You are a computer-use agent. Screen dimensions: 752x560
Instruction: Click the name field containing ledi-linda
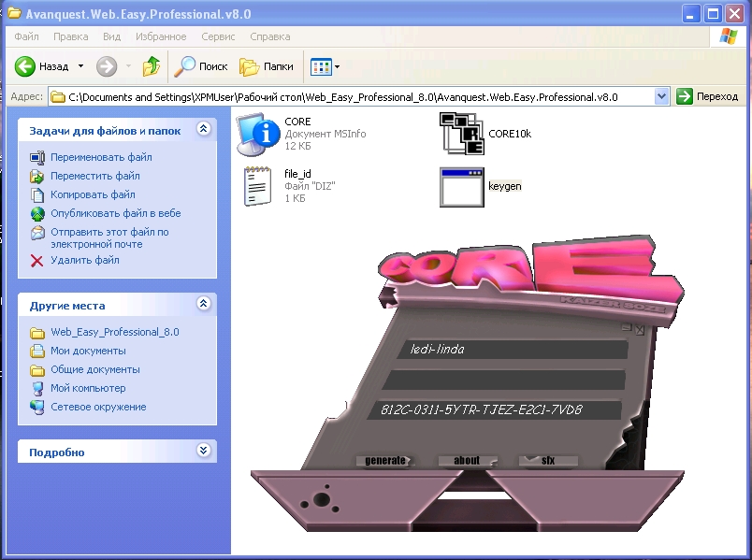[x=513, y=349]
